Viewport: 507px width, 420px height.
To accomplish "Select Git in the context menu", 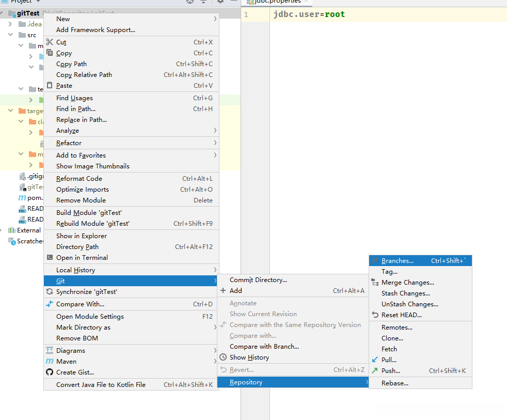I will pyautogui.click(x=131, y=281).
